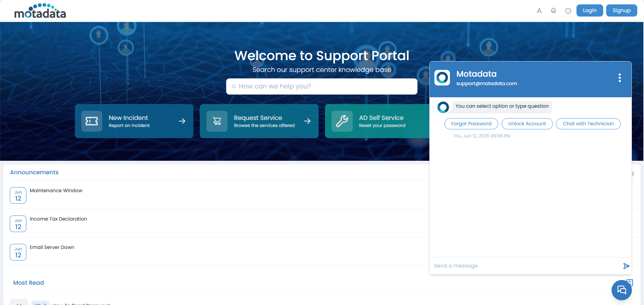Open chat options three-dot menu
The height and width of the screenshot is (305, 644).
(x=619, y=78)
